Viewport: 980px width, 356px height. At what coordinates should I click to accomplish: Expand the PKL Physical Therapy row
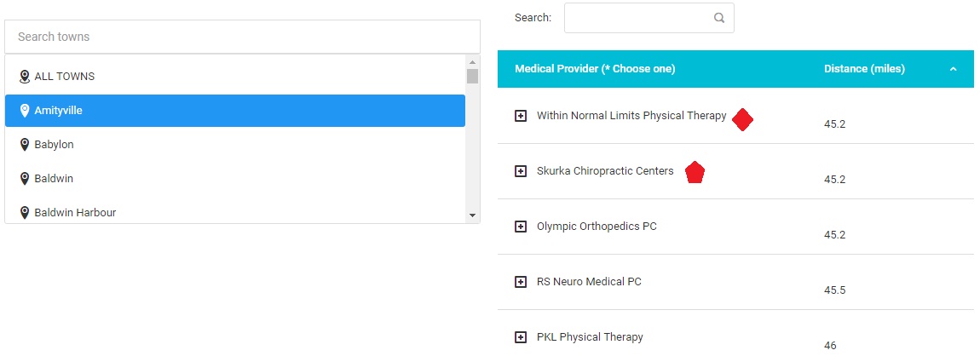pyautogui.click(x=521, y=337)
